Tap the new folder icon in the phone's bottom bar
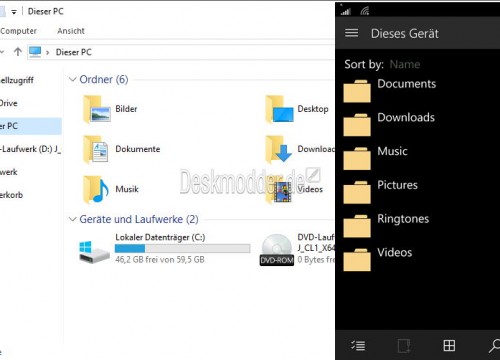500x360 pixels. tap(404, 345)
